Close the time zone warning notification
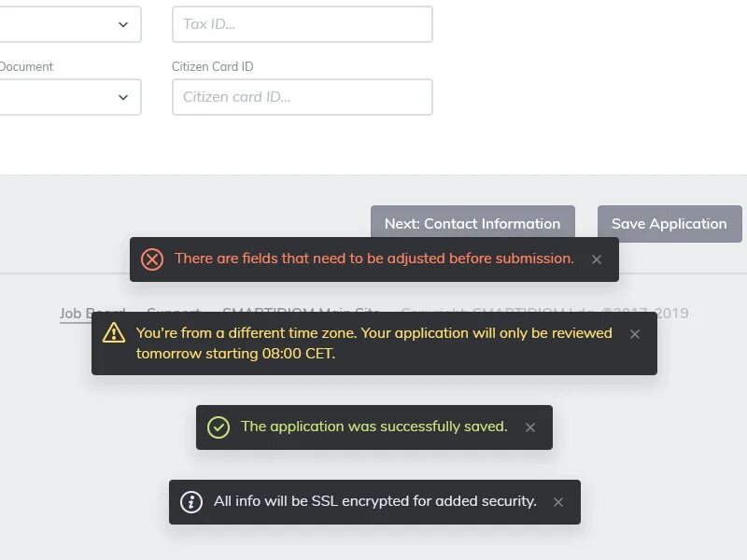Viewport: 747px width, 560px height. coord(635,334)
